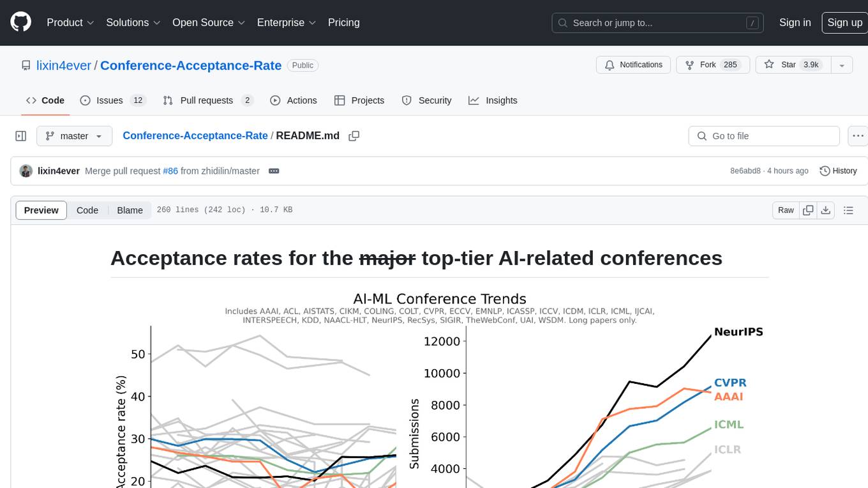Open the Sign up page
The width and height of the screenshot is (868, 488).
(844, 22)
